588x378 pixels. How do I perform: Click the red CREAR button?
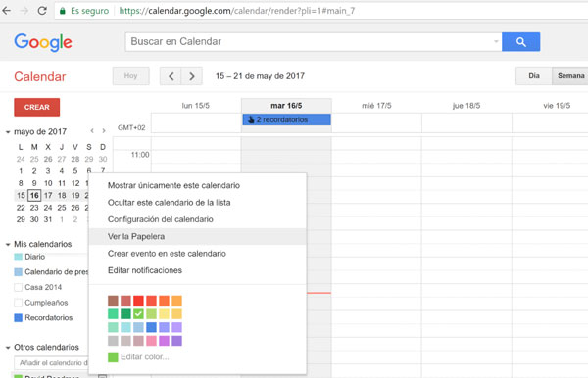click(x=37, y=107)
